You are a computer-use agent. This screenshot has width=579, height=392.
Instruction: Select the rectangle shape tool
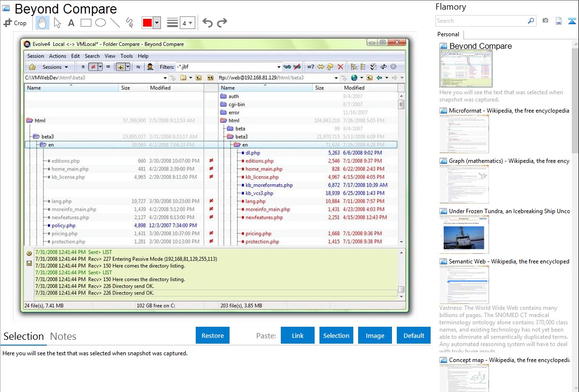point(86,23)
